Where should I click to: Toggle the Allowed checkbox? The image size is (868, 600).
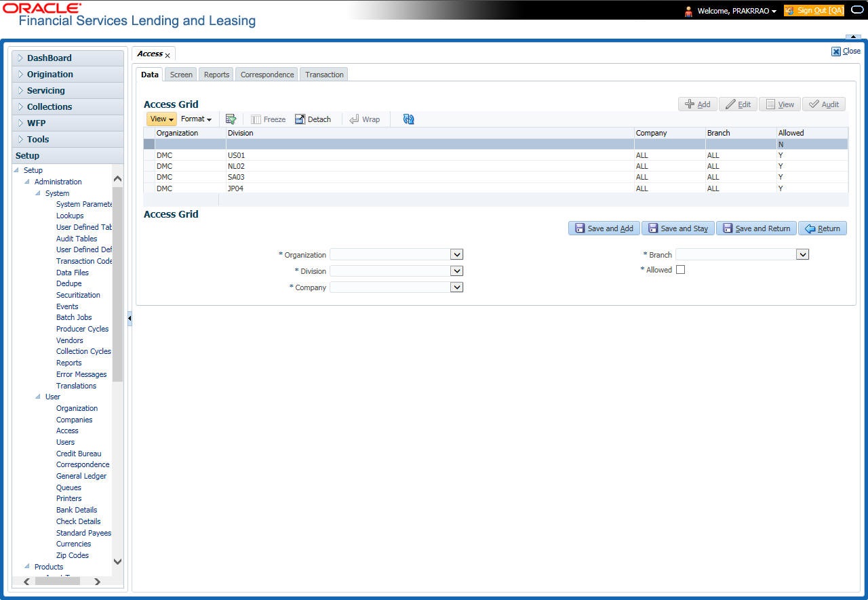tap(681, 270)
